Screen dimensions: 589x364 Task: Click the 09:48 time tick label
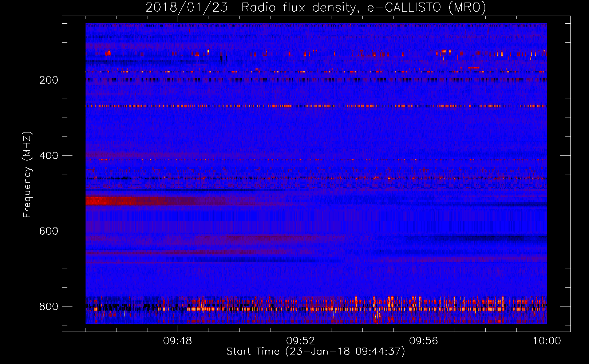(178, 341)
